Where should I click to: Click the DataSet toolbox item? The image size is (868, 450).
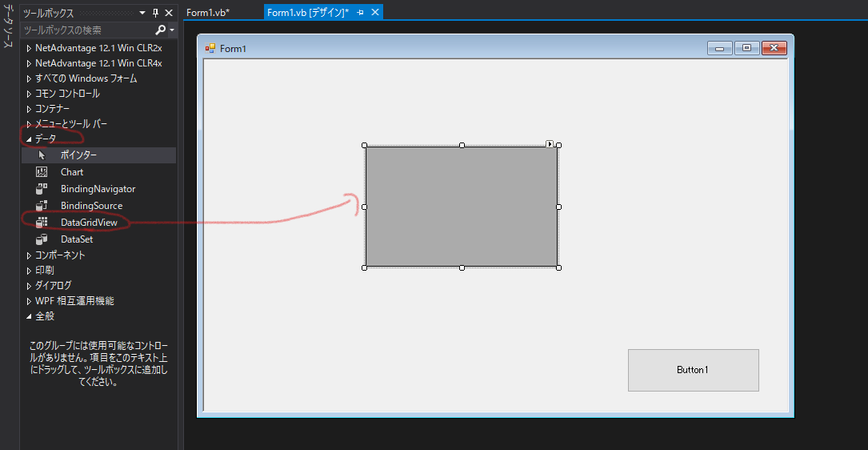(x=76, y=239)
